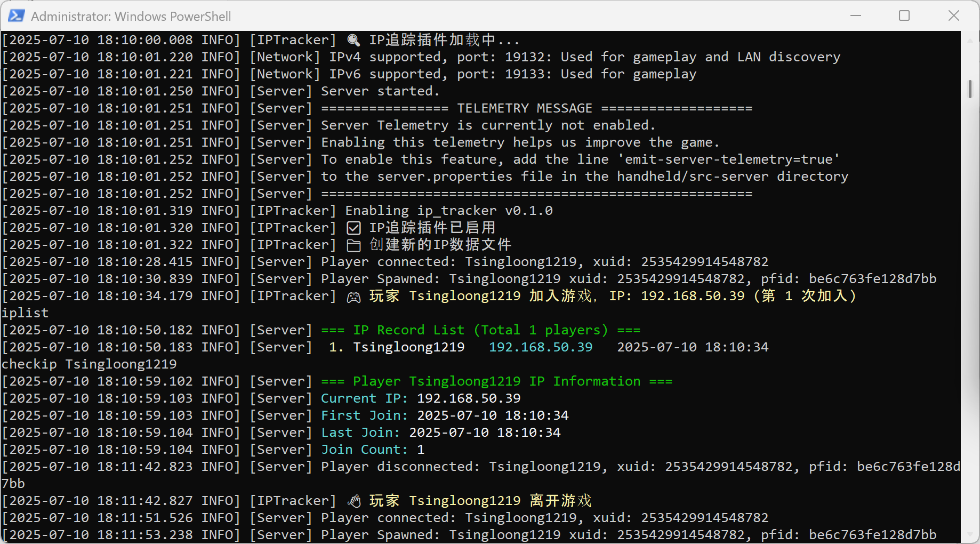The image size is (980, 544).
Task: Minimize the PowerShell window
Action: pyautogui.click(x=856, y=16)
